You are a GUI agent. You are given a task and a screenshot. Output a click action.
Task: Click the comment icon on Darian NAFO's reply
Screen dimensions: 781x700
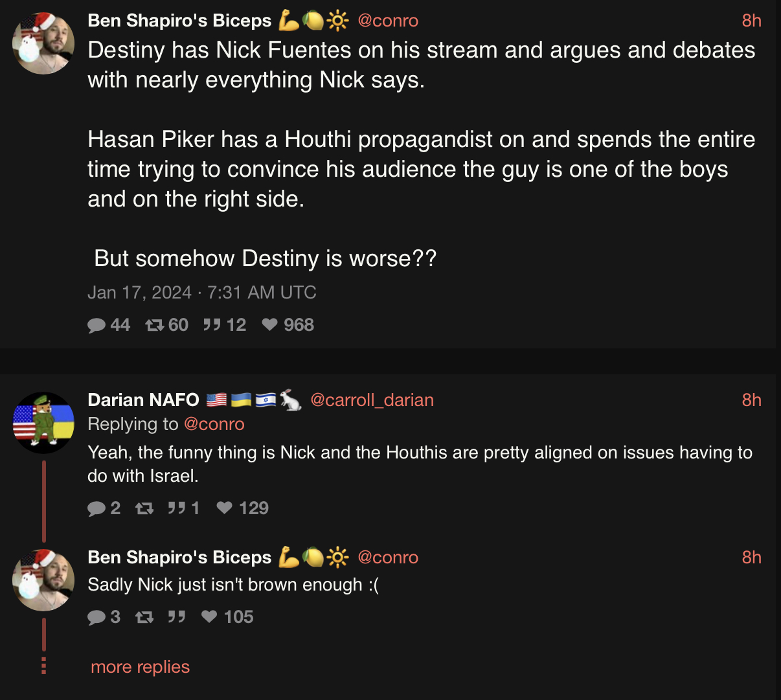(96, 508)
